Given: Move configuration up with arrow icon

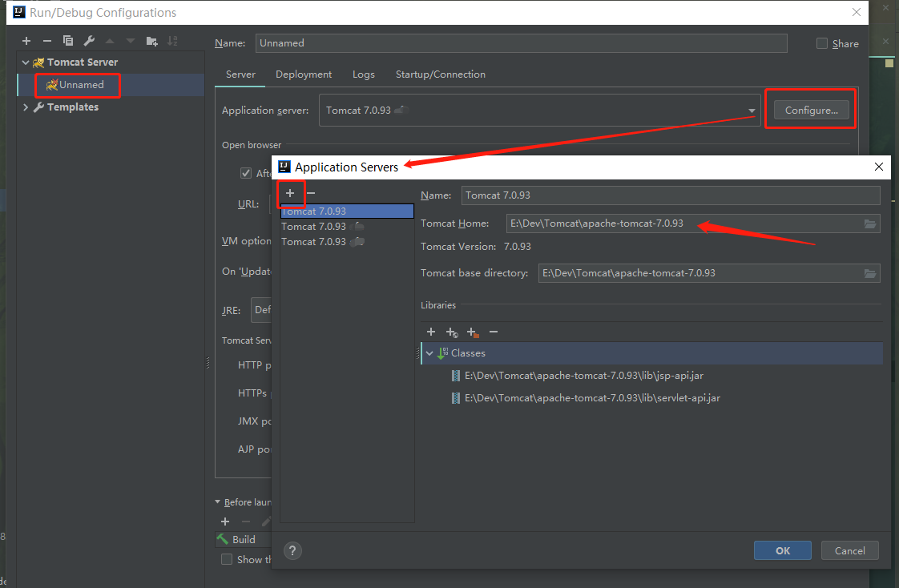Looking at the screenshot, I should click(110, 41).
